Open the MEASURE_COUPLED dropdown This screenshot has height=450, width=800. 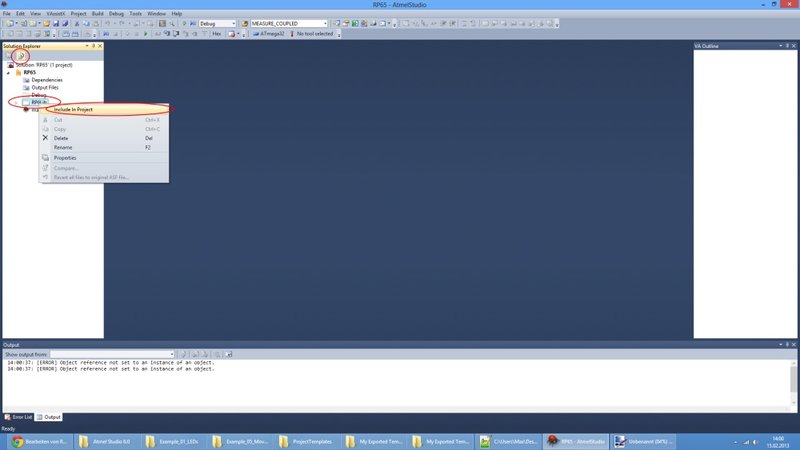tap(336, 23)
